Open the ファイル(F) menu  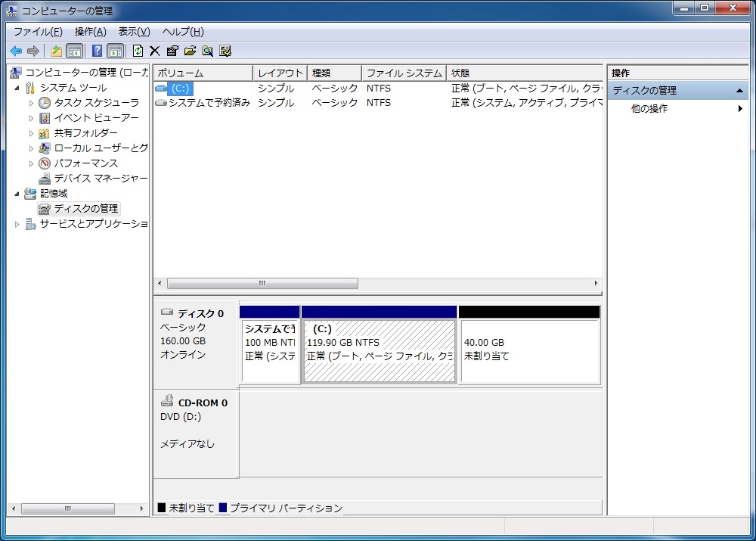pyautogui.click(x=38, y=32)
